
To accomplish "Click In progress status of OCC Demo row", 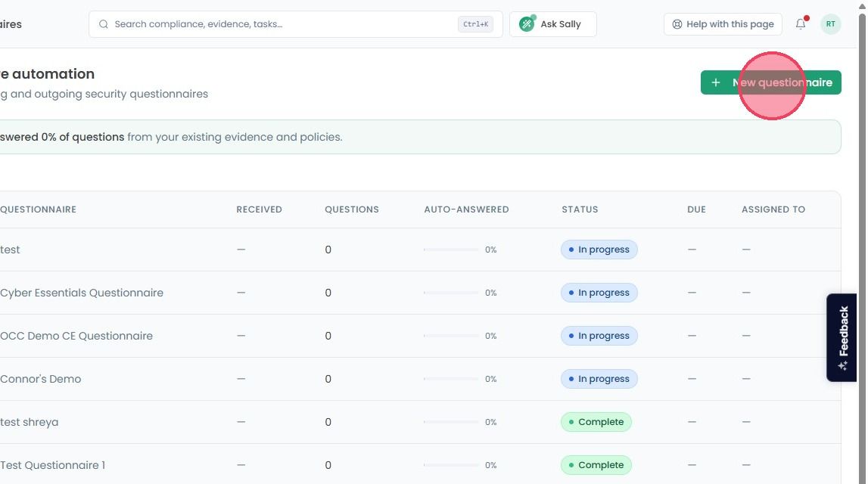I will point(599,336).
